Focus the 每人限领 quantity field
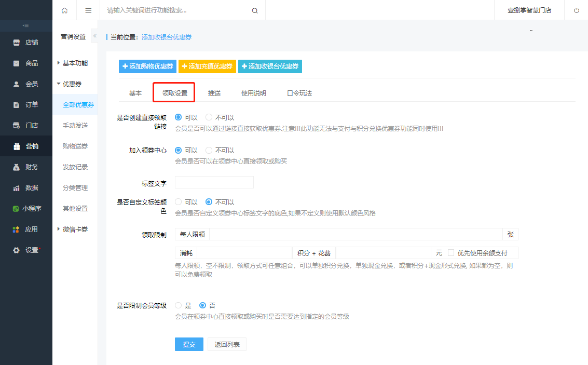This screenshot has height=365, width=588. pos(356,234)
